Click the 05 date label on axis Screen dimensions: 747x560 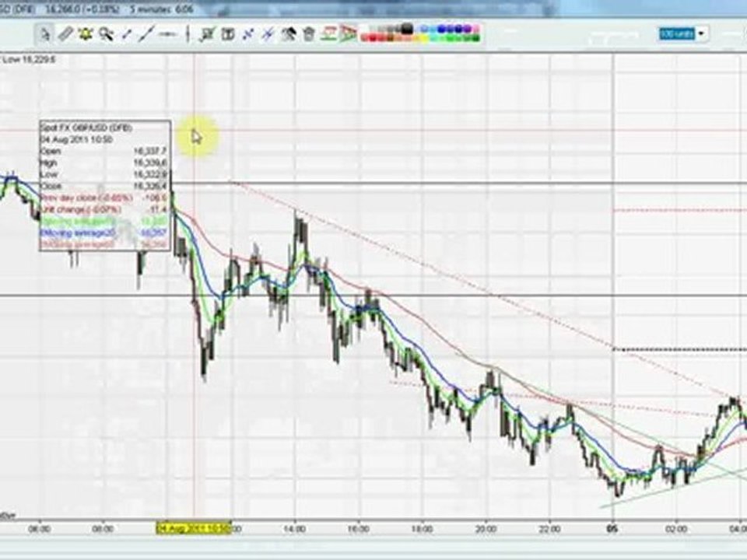[x=613, y=529]
